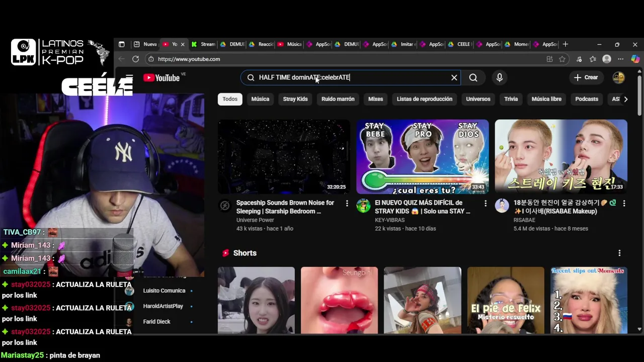The width and height of the screenshot is (644, 362).
Task: Select the Música libre filter chip
Action: [546, 99]
